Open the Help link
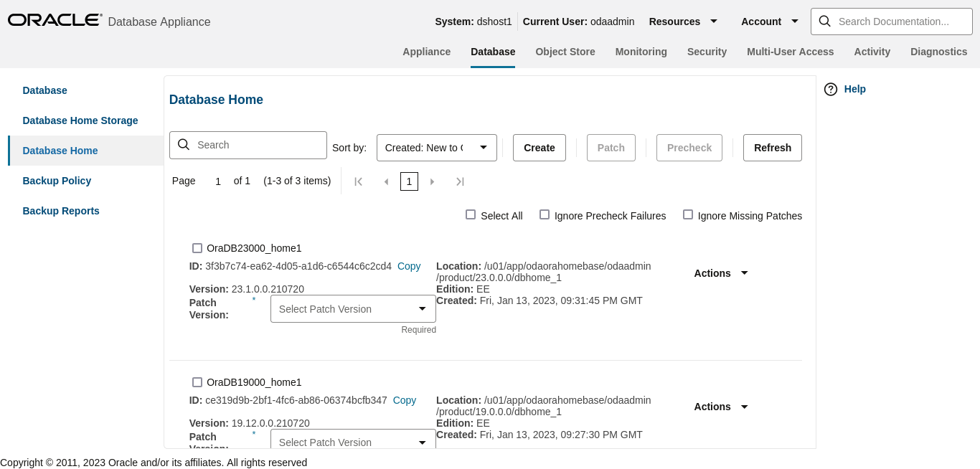Image resolution: width=980 pixels, height=469 pixels. click(855, 89)
